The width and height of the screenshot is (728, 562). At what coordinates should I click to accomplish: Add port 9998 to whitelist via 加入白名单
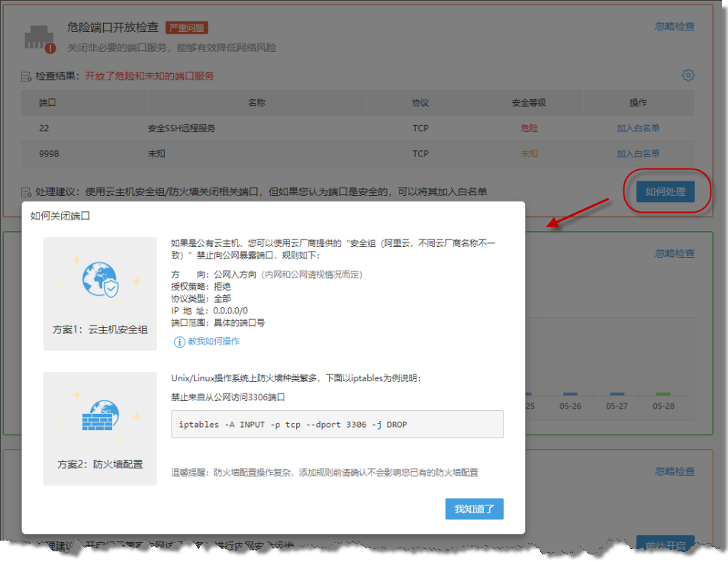(638, 153)
